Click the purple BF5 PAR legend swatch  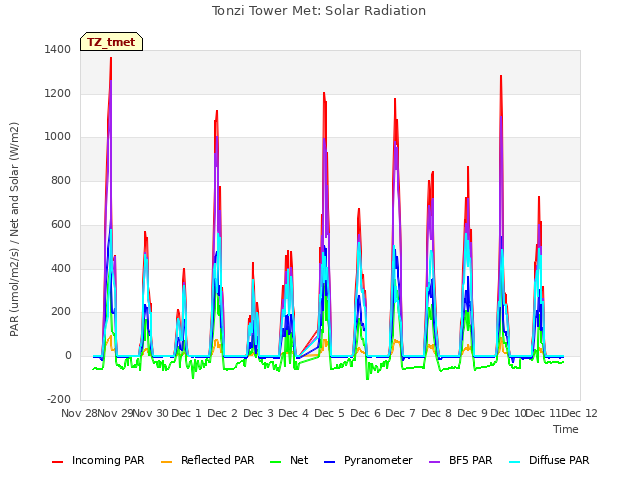435,462
